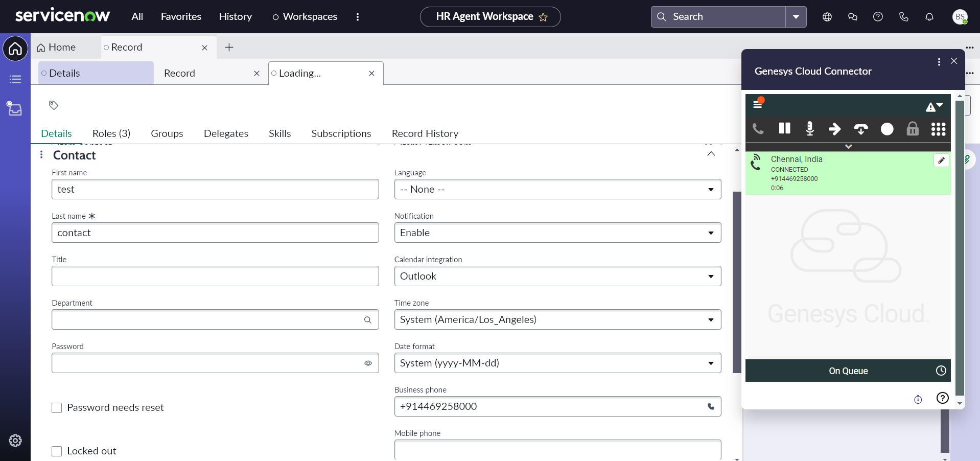Screen dimensions: 980x461
Task: Put the connected call on hold
Action: [x=784, y=128]
